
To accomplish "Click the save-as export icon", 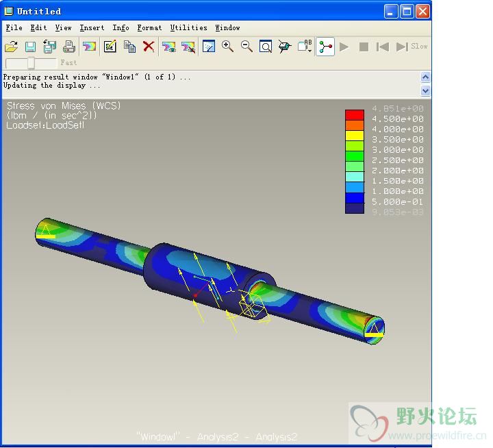I will pos(49,47).
